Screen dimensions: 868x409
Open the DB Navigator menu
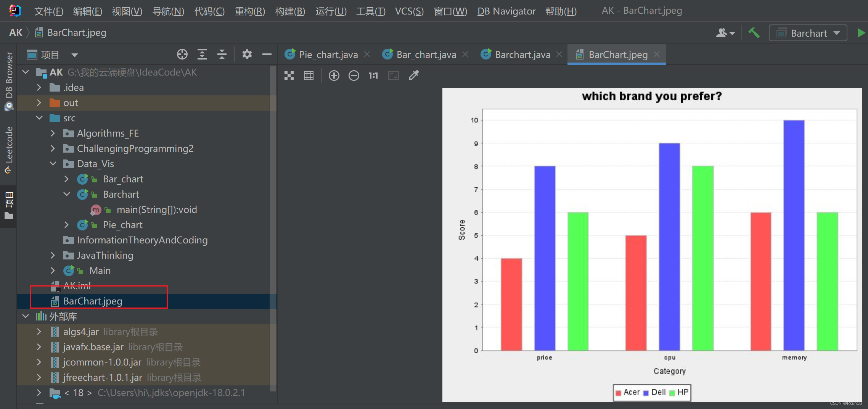click(506, 11)
